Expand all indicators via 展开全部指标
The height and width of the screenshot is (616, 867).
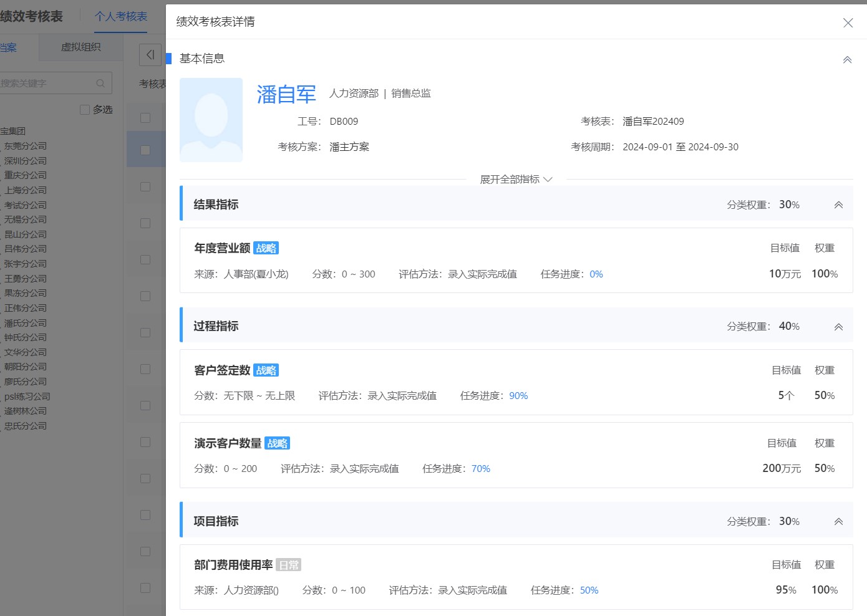[516, 179]
